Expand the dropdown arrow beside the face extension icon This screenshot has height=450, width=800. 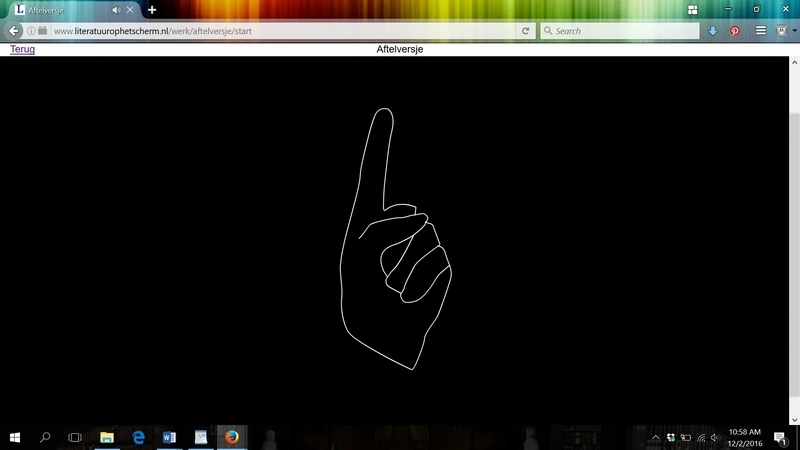(794, 31)
